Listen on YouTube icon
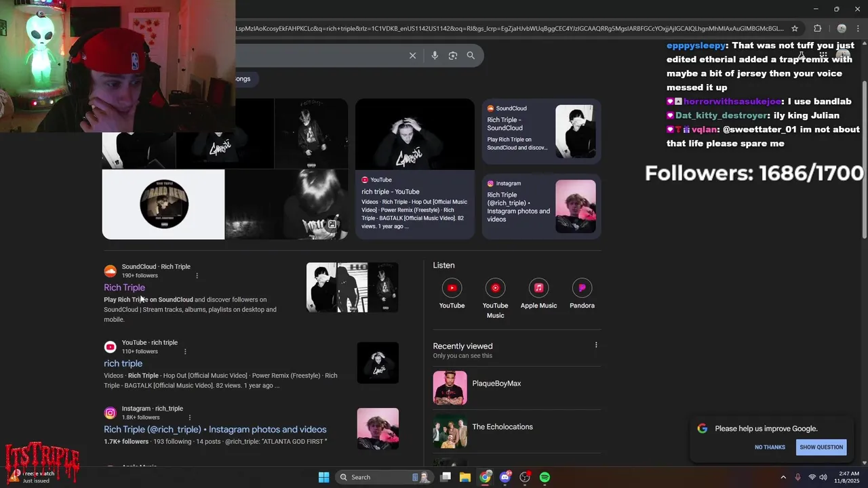Viewport: 868px width, 488px height. click(452, 288)
